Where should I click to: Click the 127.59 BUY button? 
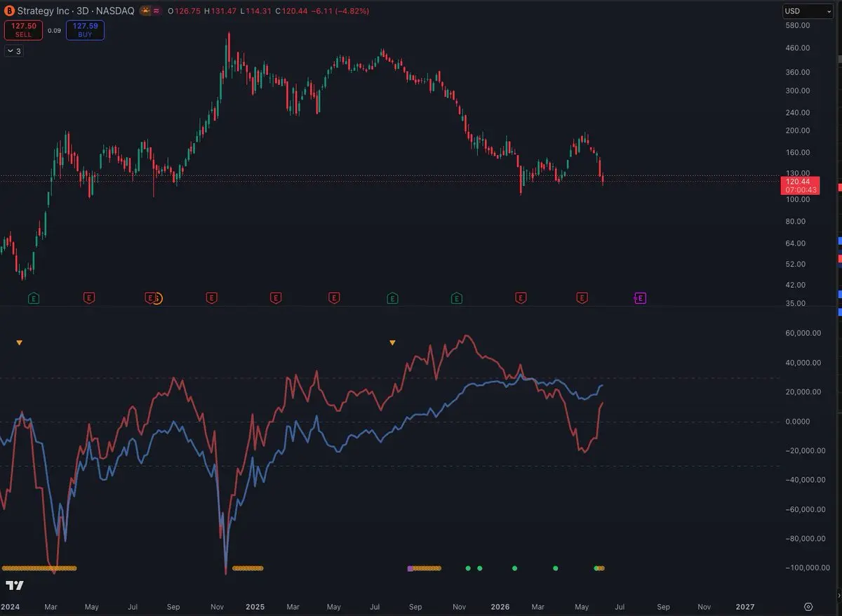click(x=86, y=30)
